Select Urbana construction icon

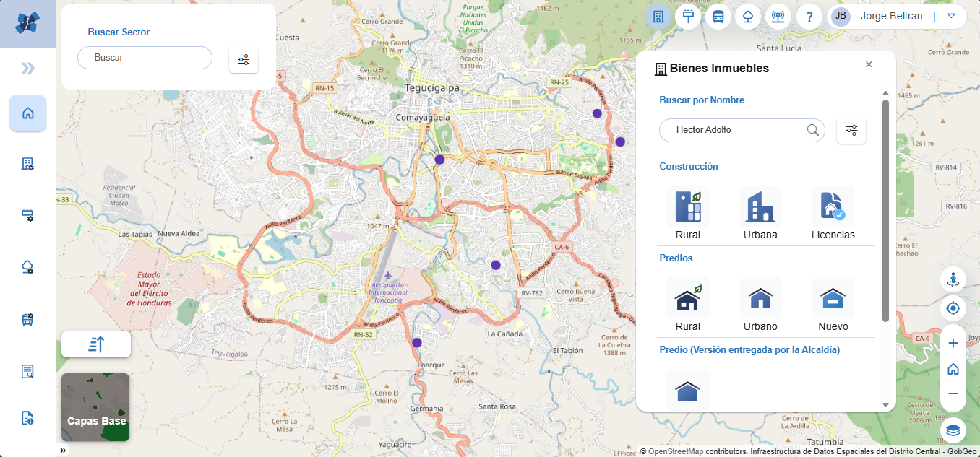click(x=760, y=207)
